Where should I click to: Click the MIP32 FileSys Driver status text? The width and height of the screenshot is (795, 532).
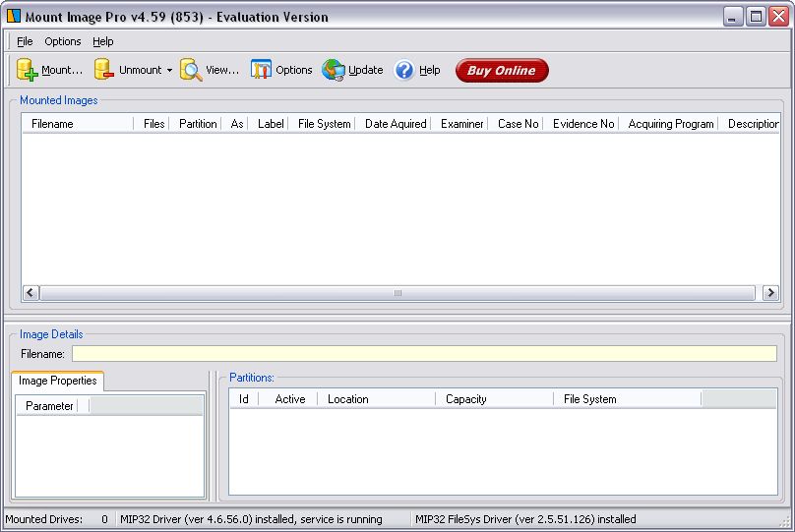click(525, 519)
